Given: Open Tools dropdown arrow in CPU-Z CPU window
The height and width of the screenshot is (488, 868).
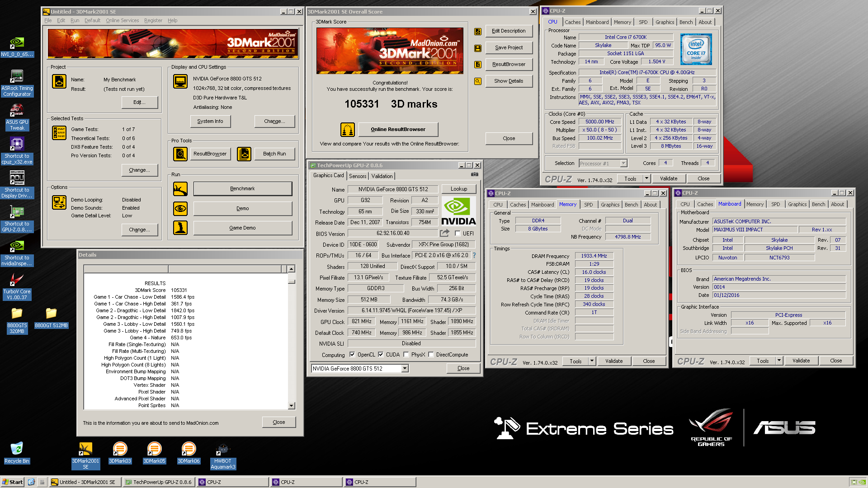Looking at the screenshot, I should (x=646, y=178).
